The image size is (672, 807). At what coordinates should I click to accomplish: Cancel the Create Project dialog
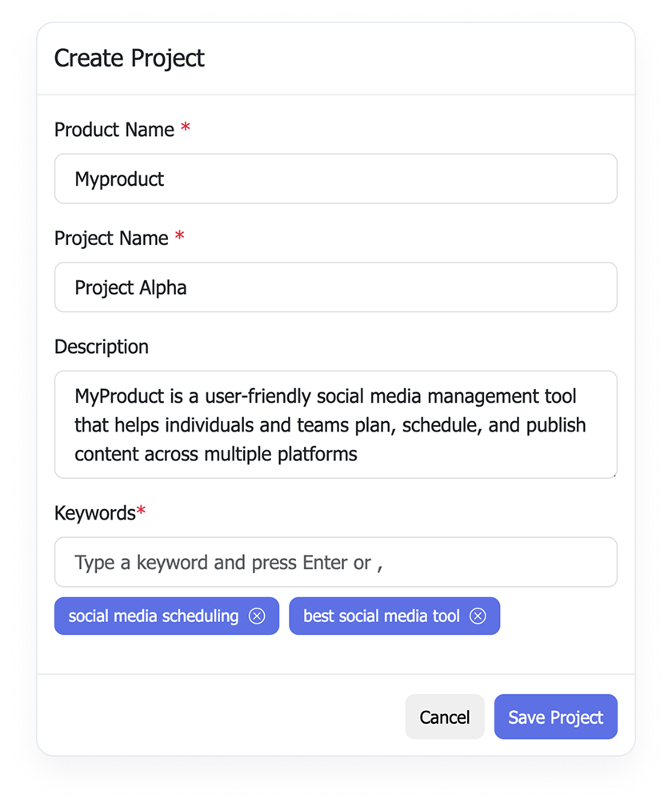tap(445, 717)
